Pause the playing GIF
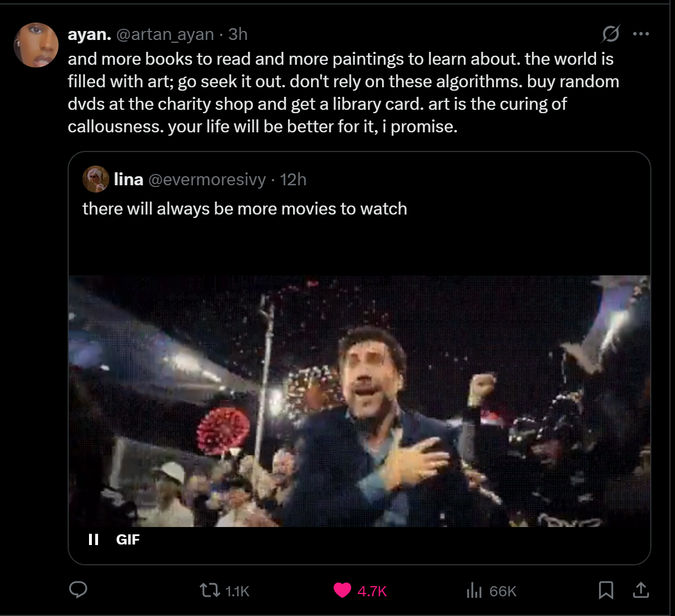 pos(94,539)
